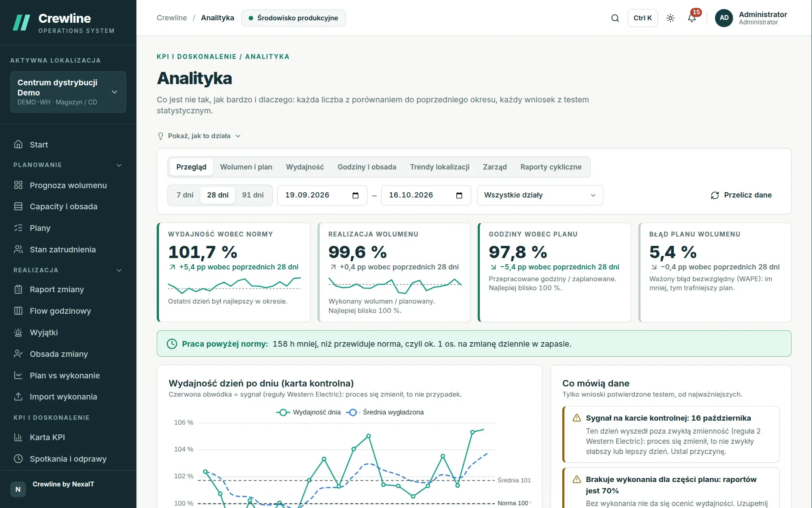The width and height of the screenshot is (812, 508).
Task: Select the 28 dni range
Action: [x=218, y=195]
